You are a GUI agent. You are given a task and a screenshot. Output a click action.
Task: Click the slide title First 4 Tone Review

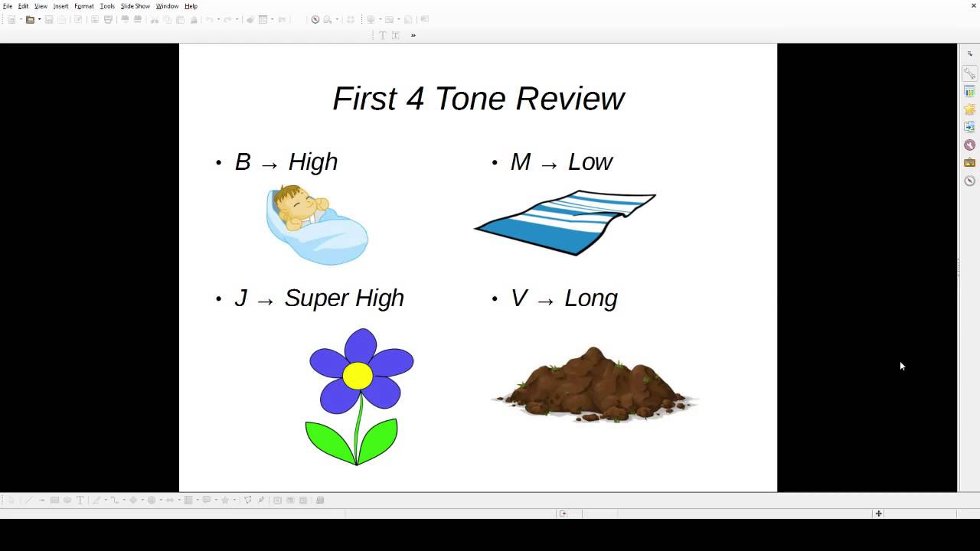(479, 99)
